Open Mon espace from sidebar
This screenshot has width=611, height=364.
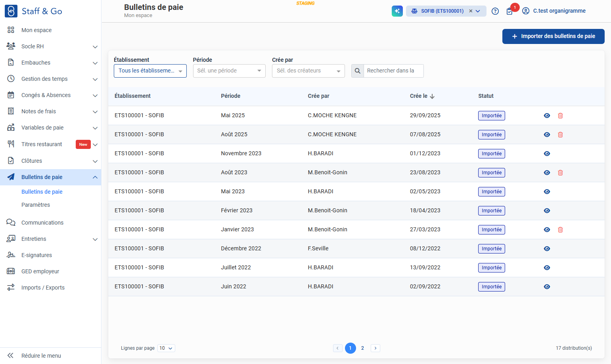coord(50,30)
